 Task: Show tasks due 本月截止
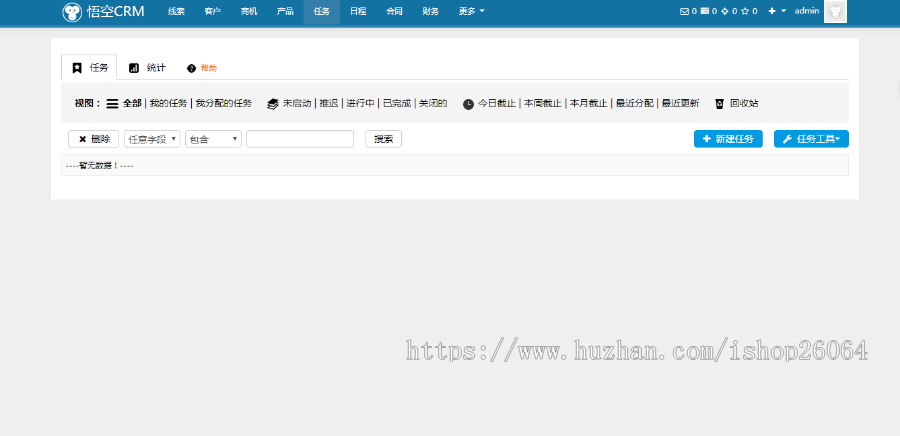(588, 103)
